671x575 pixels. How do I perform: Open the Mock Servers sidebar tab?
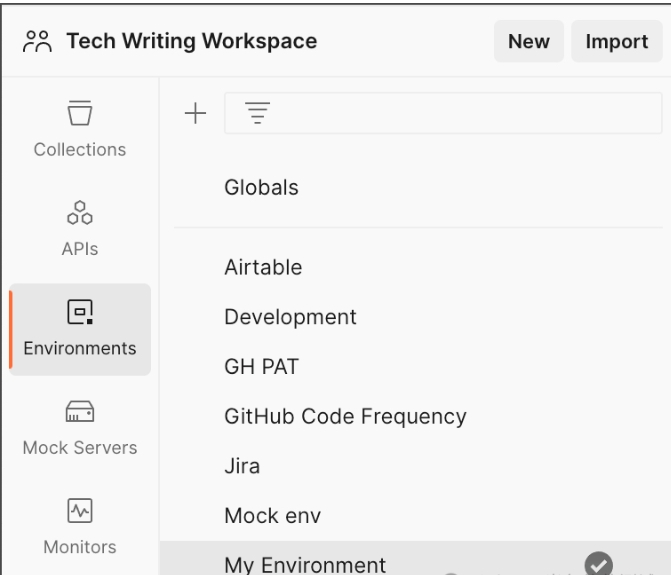click(x=80, y=429)
